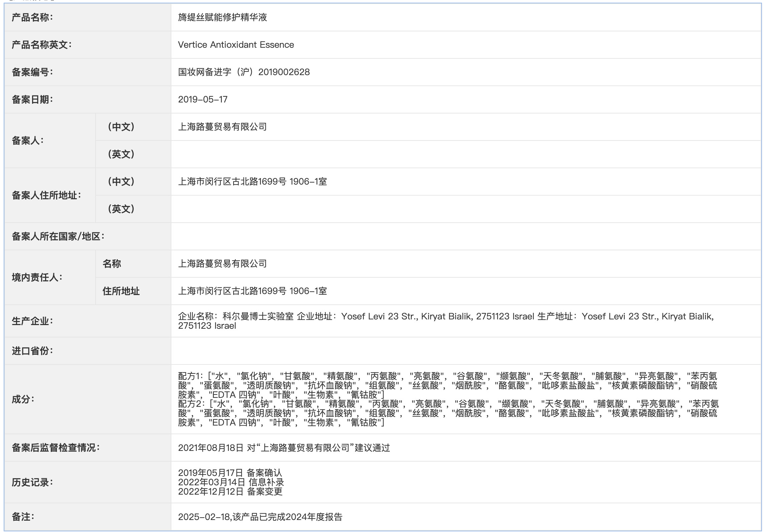Click the 2022年03月14日 信息补录 history record
The image size is (769, 532).
[x=231, y=482]
